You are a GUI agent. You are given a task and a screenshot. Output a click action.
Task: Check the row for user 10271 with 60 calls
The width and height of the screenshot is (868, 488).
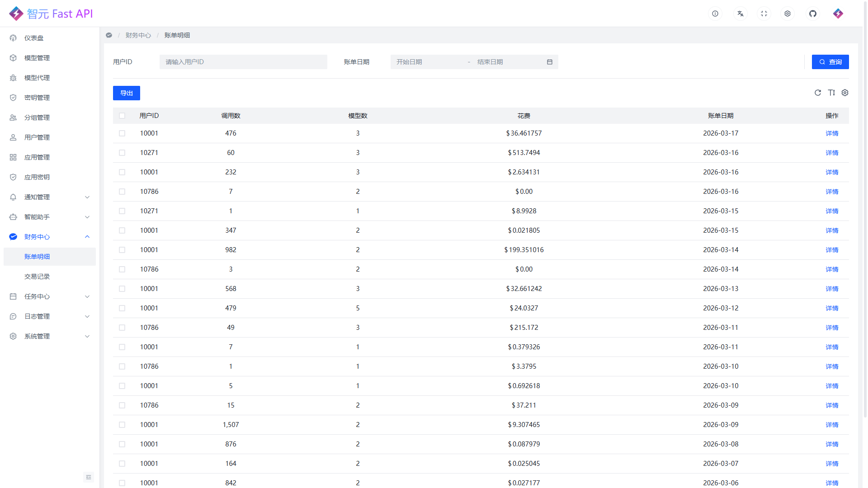point(122,153)
